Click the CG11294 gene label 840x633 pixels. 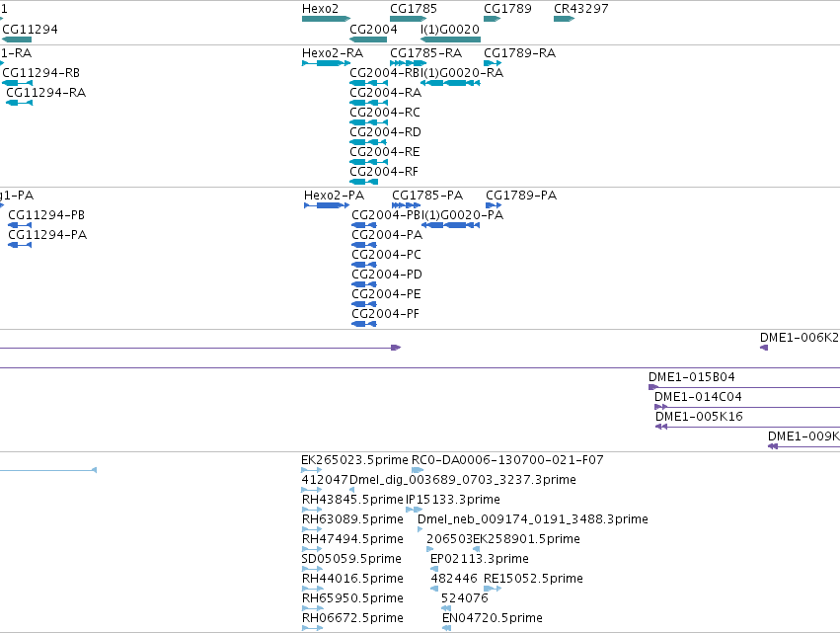30,29
